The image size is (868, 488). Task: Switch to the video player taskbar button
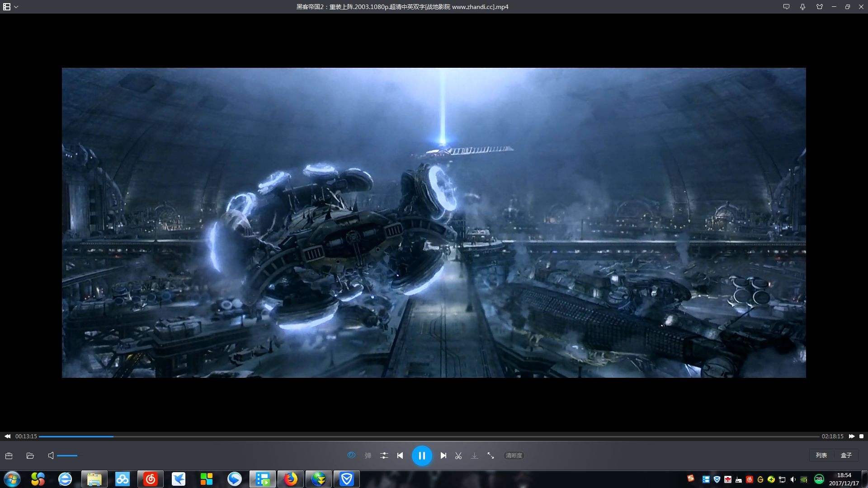262,479
